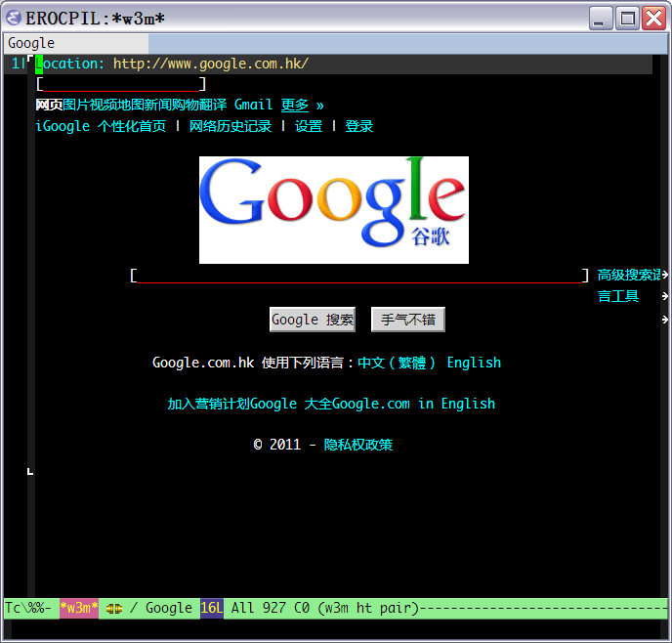Minimize the EROCPIL w3m window

point(601,19)
